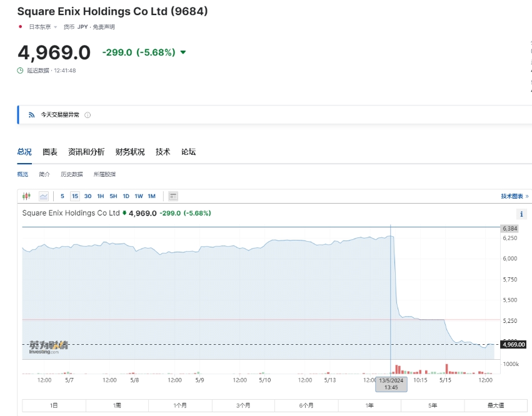Click the 1000k volume axis label
The height and width of the screenshot is (416, 532).
click(511, 364)
